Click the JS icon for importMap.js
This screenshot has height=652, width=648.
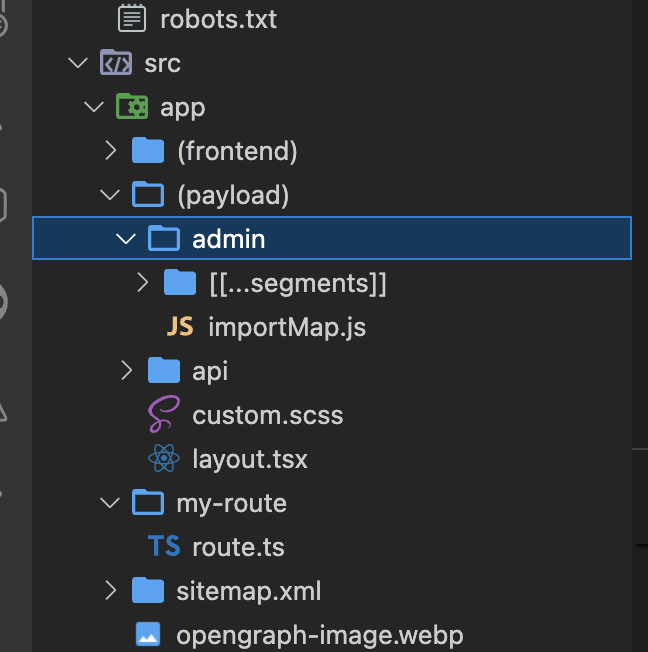click(180, 327)
